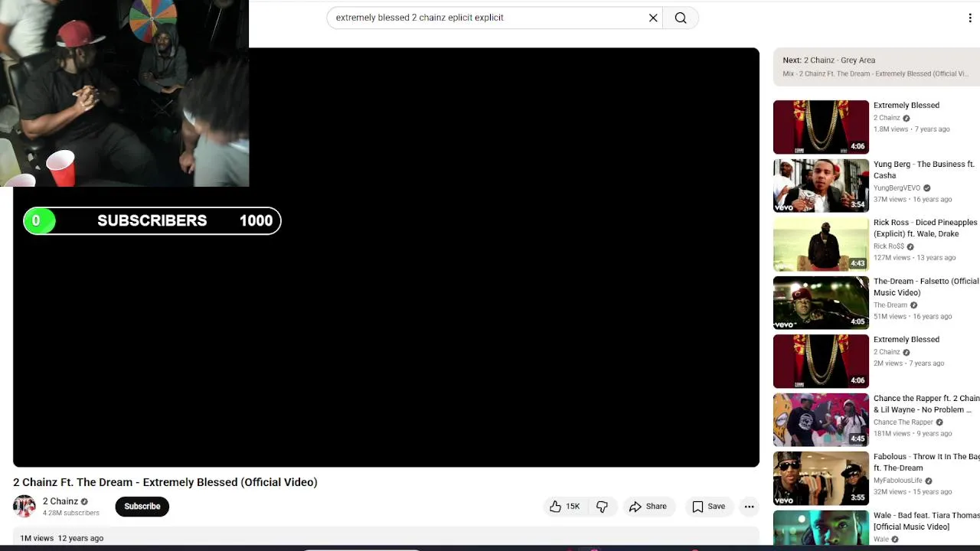Open Yung Berg The Business title

click(x=924, y=170)
